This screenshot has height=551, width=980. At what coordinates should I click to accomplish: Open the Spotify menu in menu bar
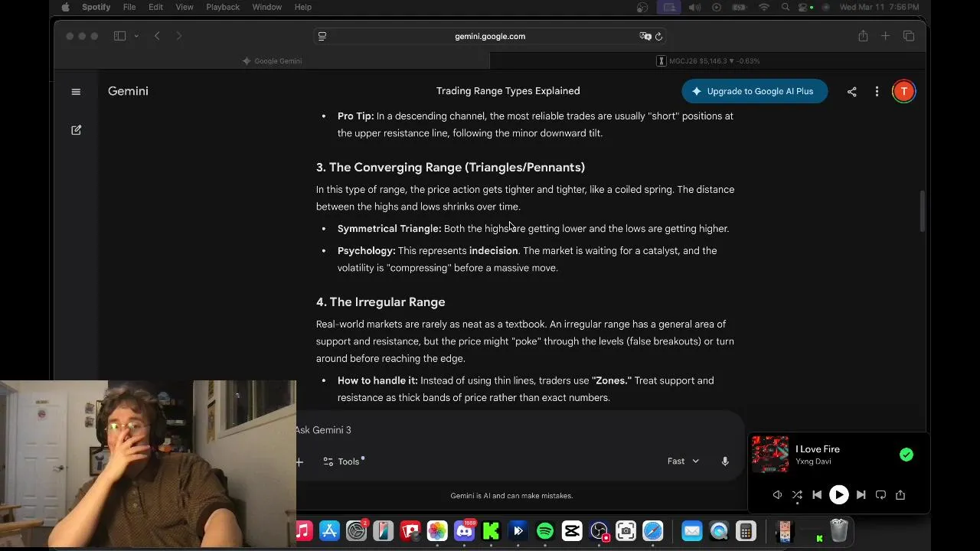tap(96, 7)
